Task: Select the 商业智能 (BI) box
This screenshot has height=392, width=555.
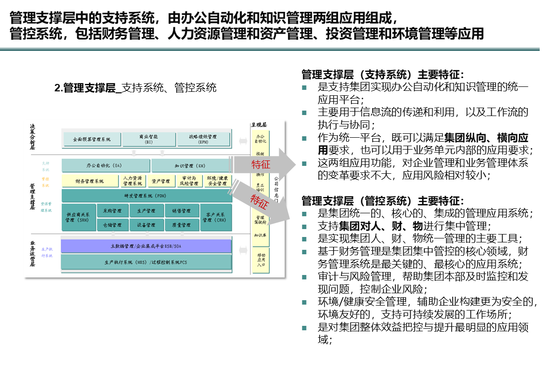Action: 149,139
